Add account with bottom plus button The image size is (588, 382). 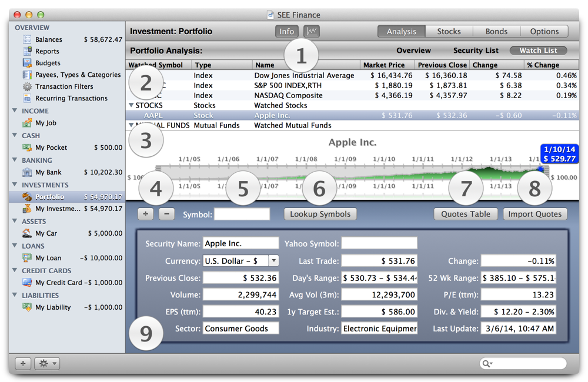pyautogui.click(x=23, y=363)
